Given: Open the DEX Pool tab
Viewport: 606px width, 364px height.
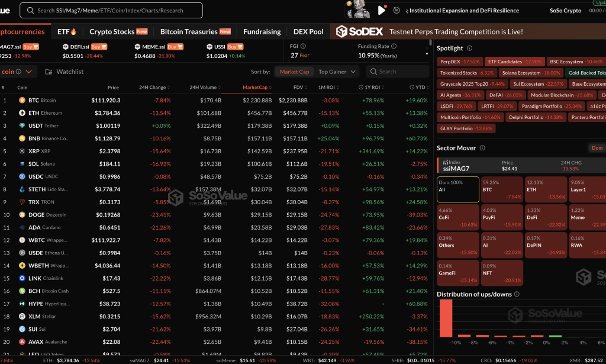Looking at the screenshot, I should pyautogui.click(x=308, y=32).
